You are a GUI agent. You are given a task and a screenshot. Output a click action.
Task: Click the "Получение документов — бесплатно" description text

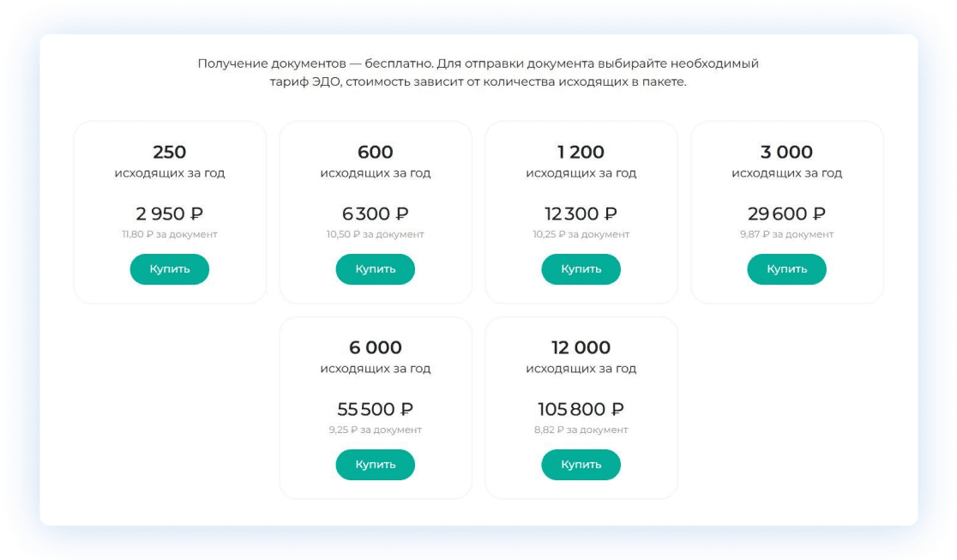pos(315,63)
